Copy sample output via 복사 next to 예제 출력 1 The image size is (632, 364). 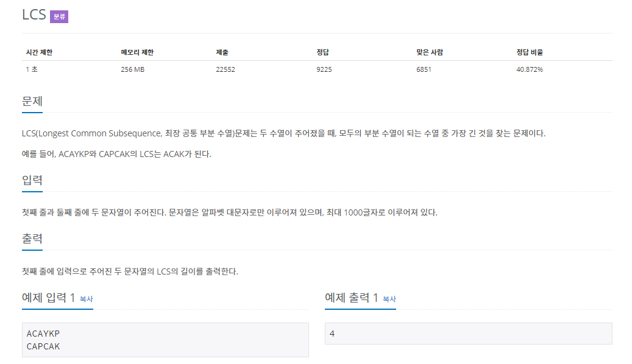coord(389,299)
